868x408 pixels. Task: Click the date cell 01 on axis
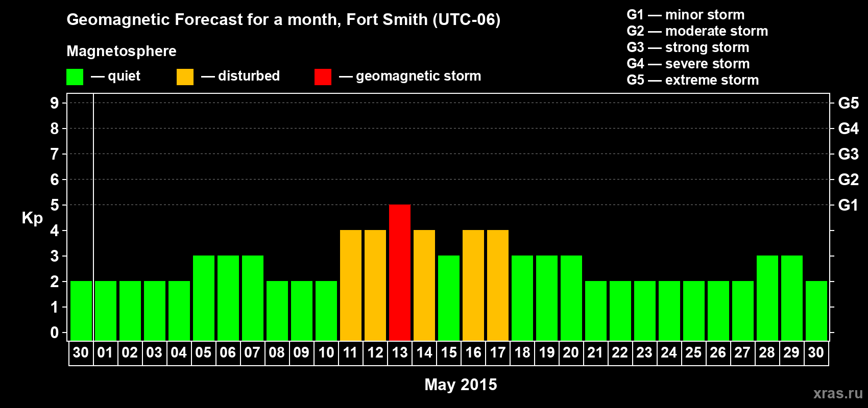(x=106, y=353)
